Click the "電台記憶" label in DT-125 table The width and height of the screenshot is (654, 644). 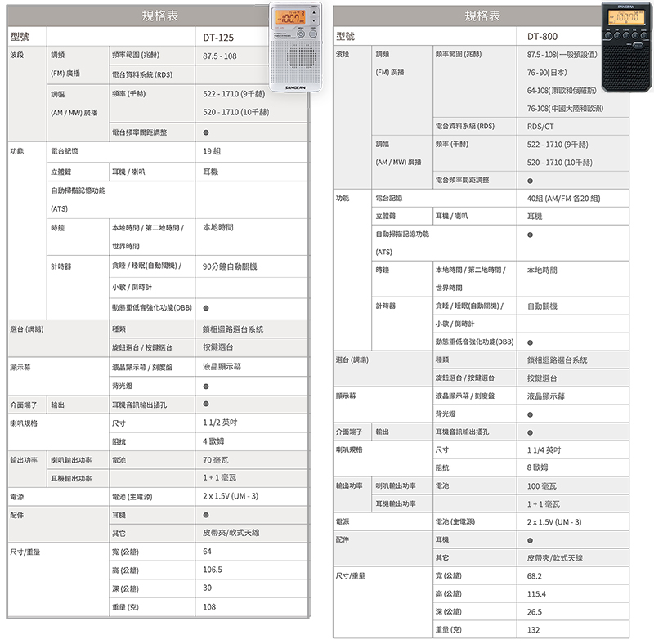tap(65, 151)
